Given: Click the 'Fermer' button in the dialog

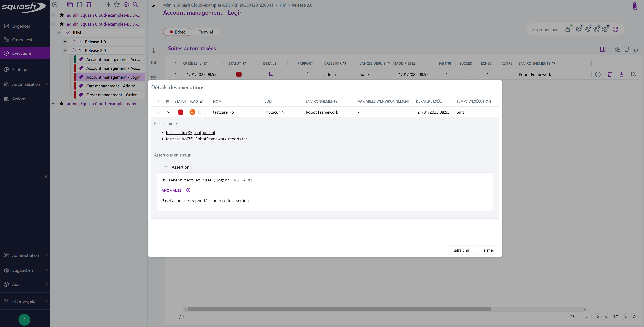Looking at the screenshot, I should coord(487,250).
